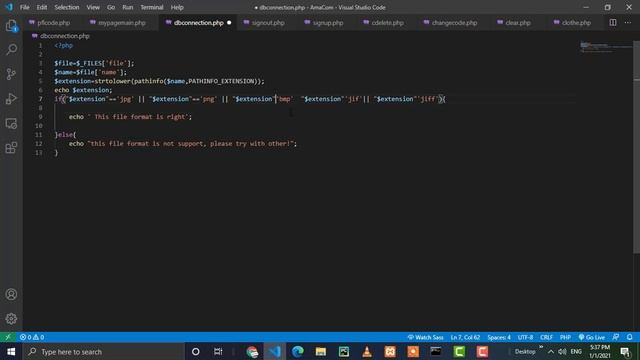Click the volume icon in system tray
The height and width of the screenshot is (360, 640).
click(562, 351)
